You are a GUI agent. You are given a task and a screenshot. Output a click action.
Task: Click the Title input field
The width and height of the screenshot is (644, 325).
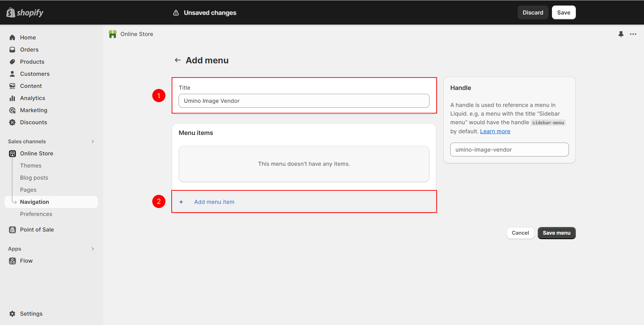click(x=303, y=101)
